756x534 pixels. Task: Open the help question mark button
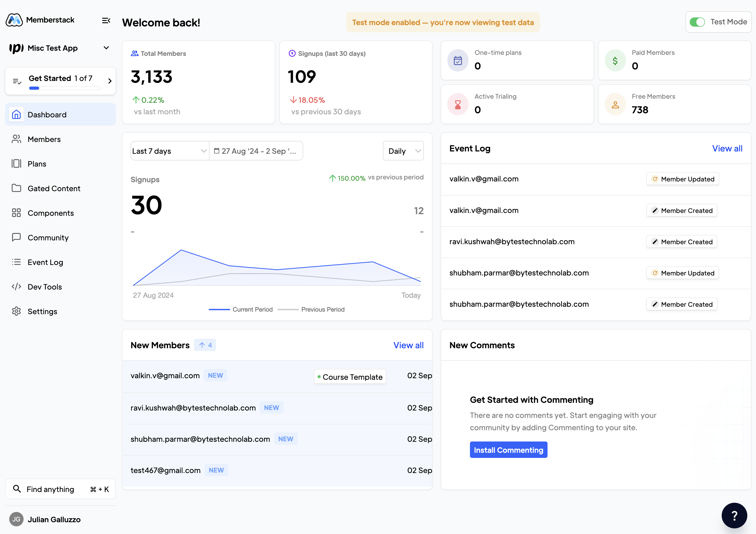(x=734, y=515)
